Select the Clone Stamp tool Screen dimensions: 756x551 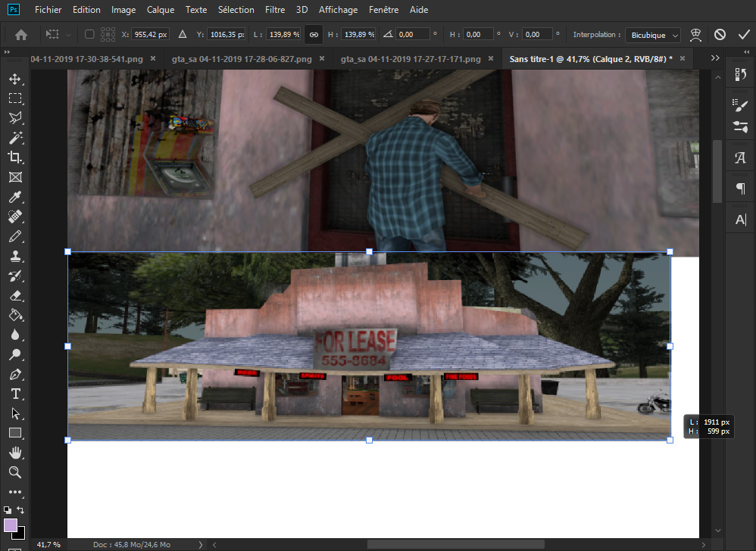15,257
